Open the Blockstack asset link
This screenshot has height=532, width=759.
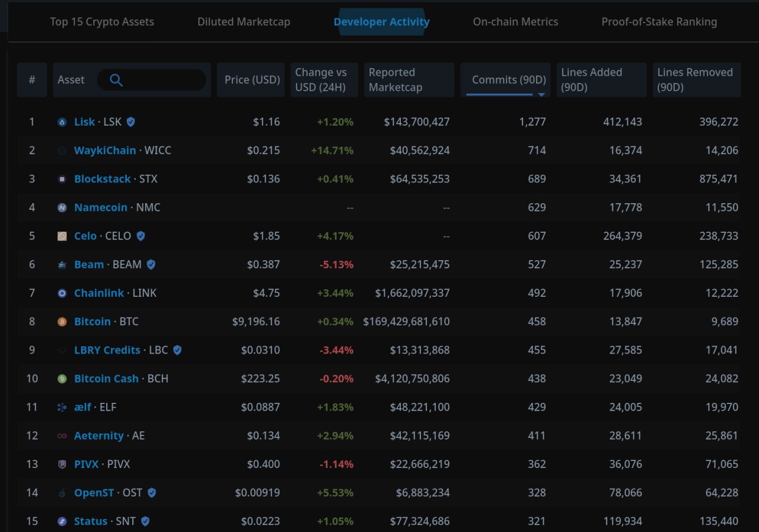tap(103, 179)
